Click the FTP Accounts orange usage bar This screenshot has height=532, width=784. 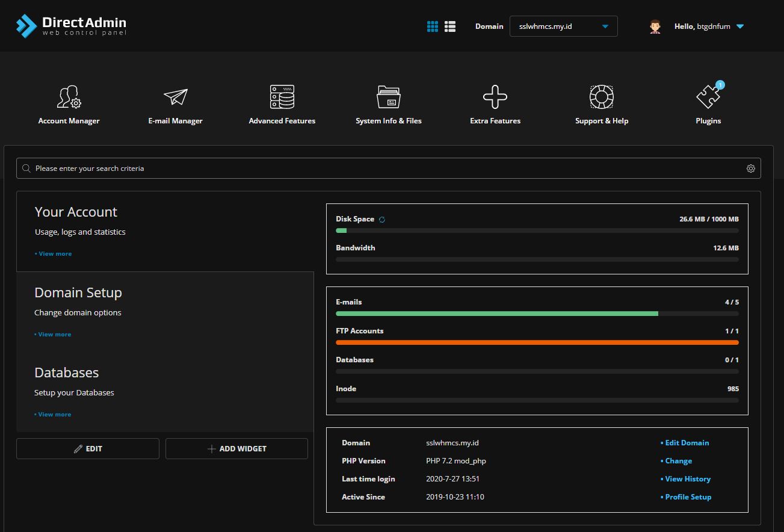coord(537,343)
